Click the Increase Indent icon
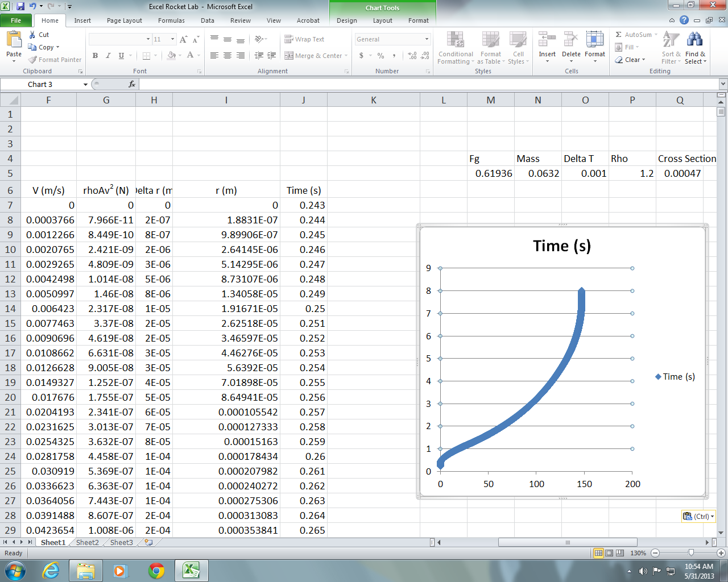Image resolution: width=728 pixels, height=582 pixels. click(x=272, y=56)
